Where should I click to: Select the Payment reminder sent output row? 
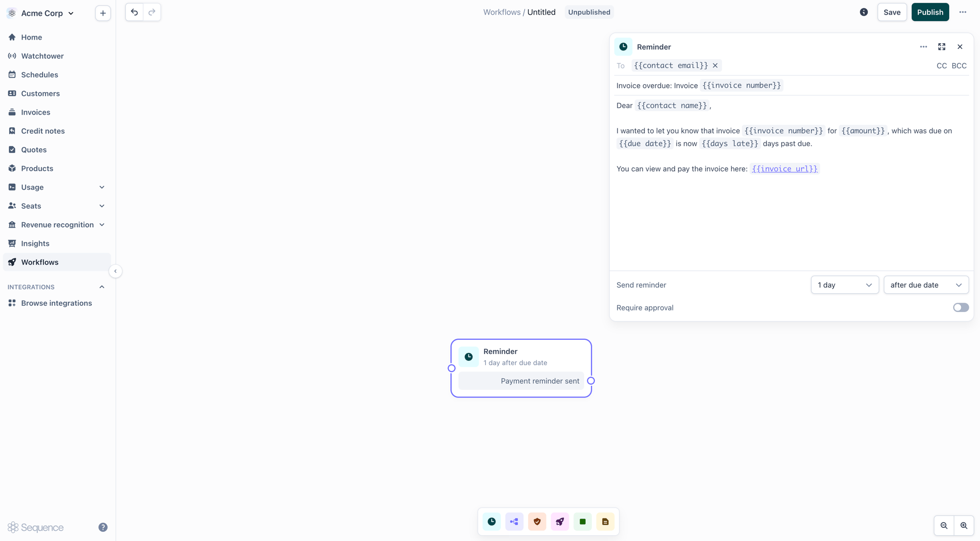click(521, 381)
